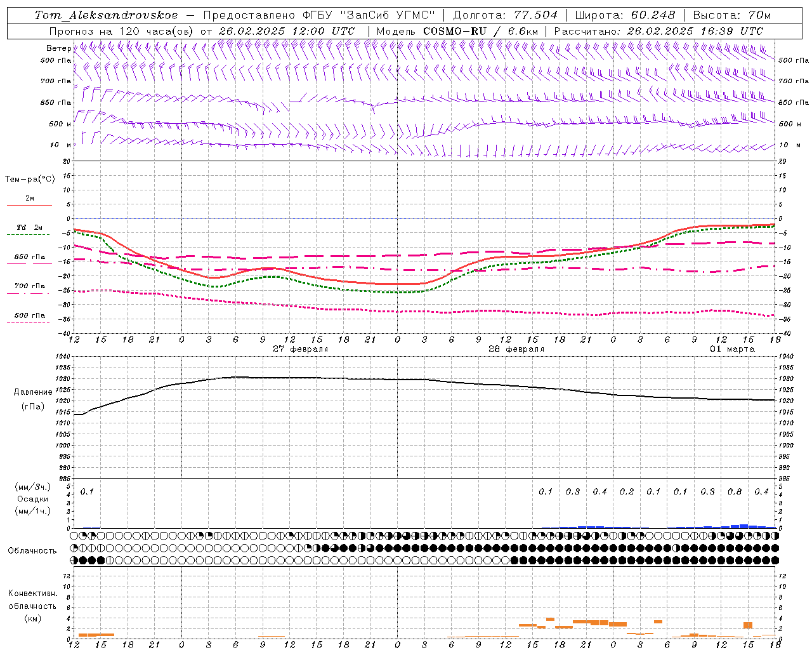Click the 20 label on the right temperature axis
The height and width of the screenshot is (650, 812).
point(782,161)
